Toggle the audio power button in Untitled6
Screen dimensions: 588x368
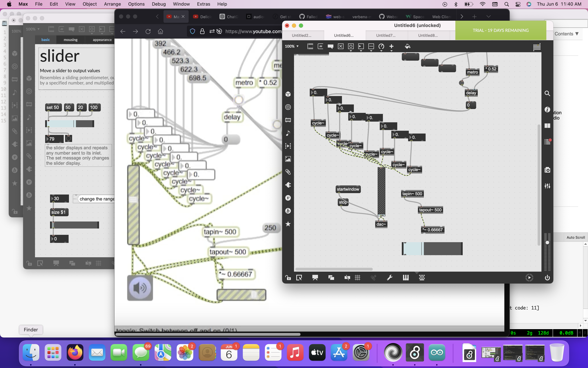pos(547,277)
